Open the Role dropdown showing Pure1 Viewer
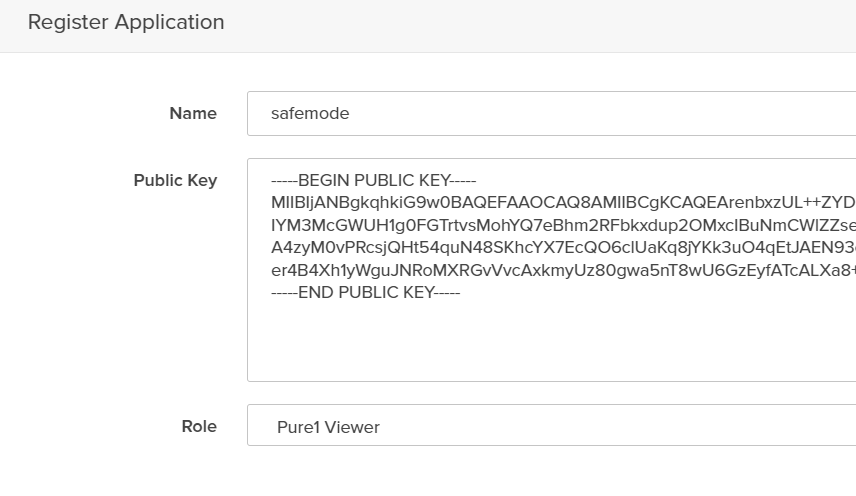 click(x=551, y=426)
